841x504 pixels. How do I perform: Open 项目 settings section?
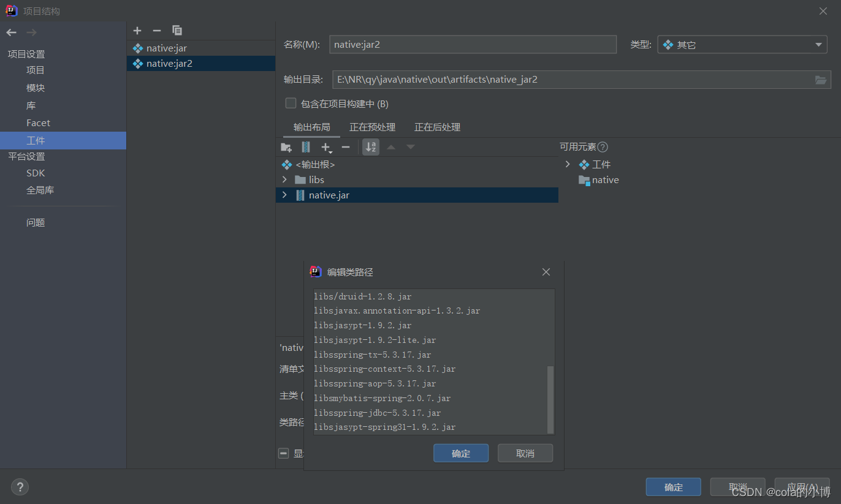tap(36, 70)
